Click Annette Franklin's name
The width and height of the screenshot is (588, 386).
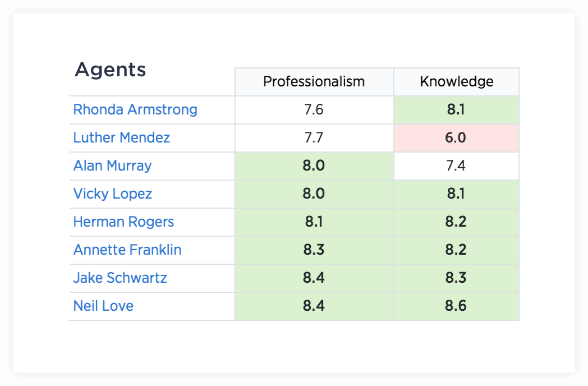tap(127, 250)
